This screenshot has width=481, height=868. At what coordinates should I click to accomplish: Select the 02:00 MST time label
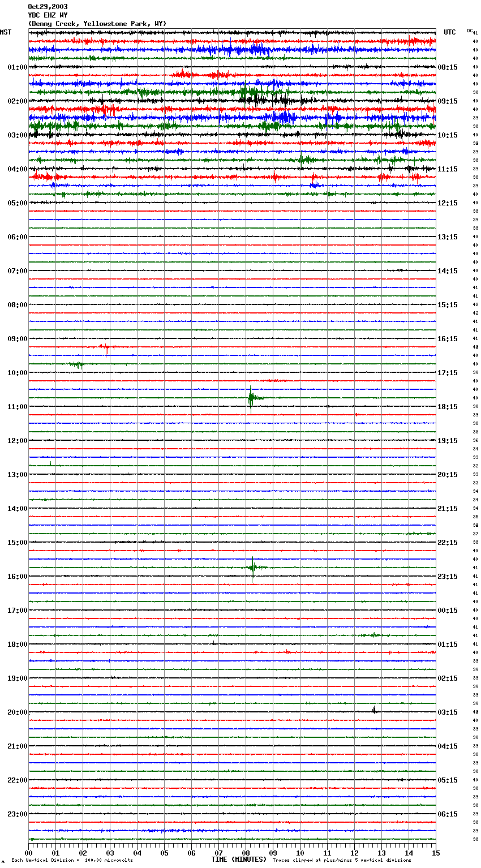click(17, 101)
